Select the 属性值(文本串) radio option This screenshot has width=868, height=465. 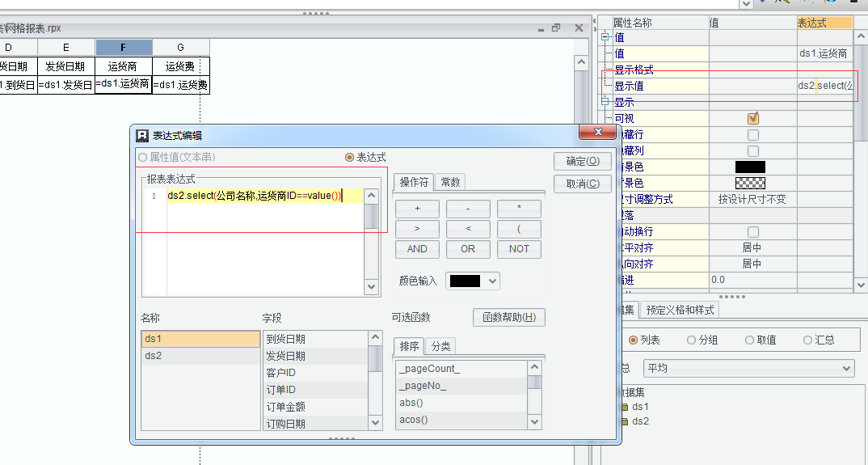click(143, 158)
